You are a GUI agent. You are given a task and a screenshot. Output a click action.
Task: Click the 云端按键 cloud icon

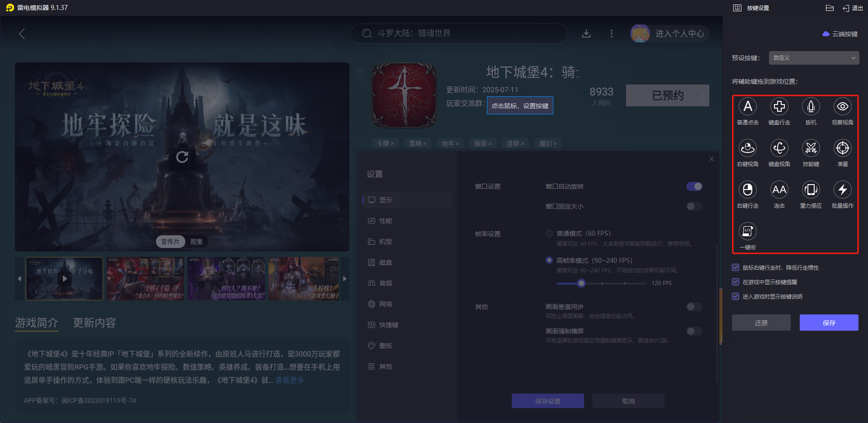tap(826, 34)
